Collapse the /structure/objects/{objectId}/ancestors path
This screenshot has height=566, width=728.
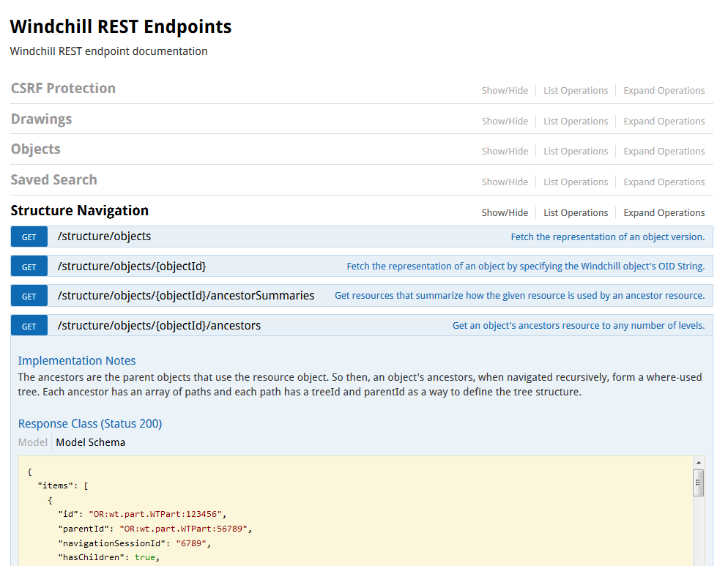click(x=159, y=326)
